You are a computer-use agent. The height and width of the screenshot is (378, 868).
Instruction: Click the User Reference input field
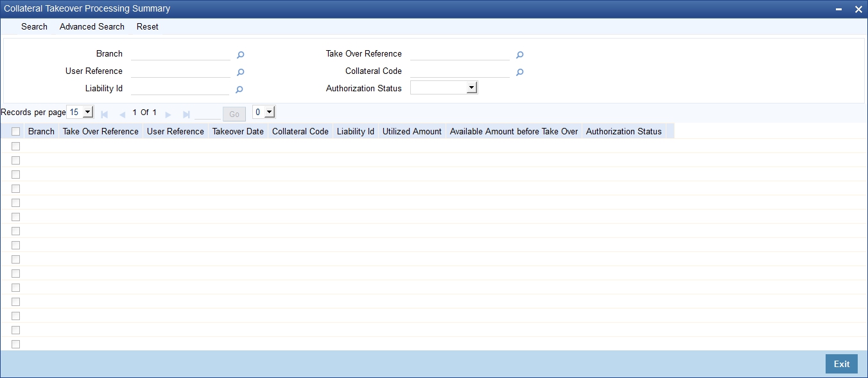(x=180, y=71)
